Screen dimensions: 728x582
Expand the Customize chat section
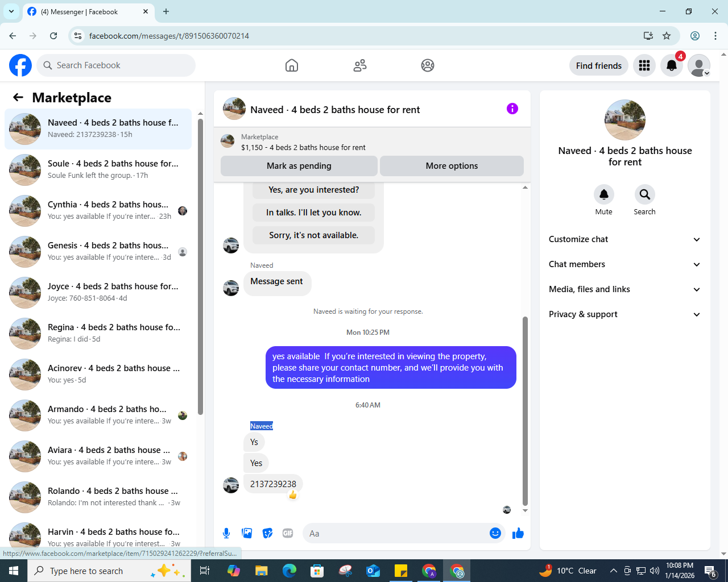click(625, 239)
